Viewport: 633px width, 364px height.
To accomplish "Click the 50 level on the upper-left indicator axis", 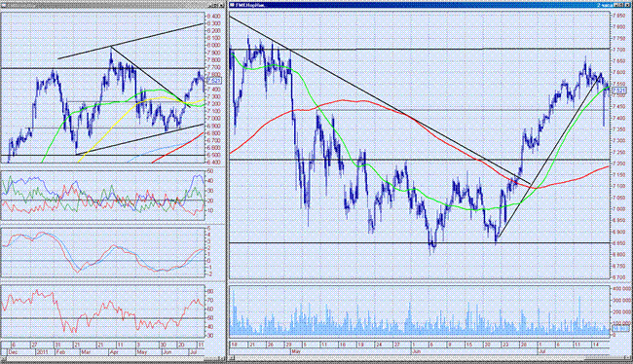I will click(210, 171).
